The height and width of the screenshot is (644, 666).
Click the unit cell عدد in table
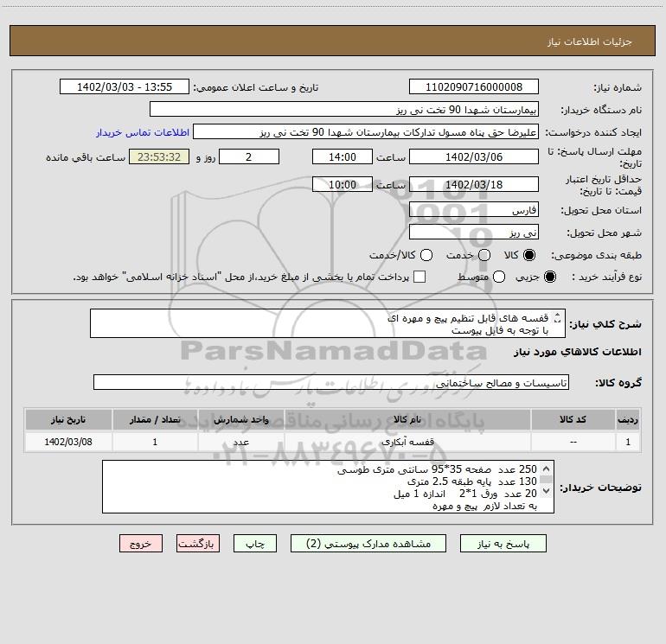coord(240,442)
